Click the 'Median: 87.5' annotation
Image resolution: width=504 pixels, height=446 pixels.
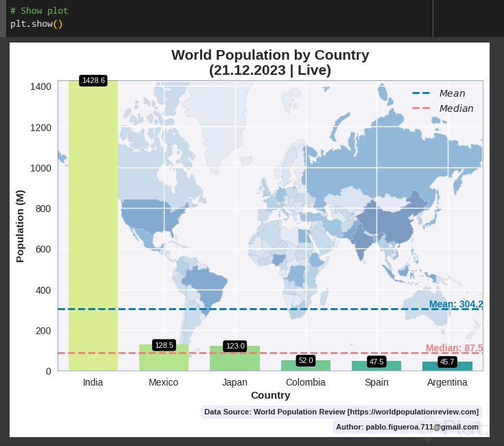coord(454,348)
